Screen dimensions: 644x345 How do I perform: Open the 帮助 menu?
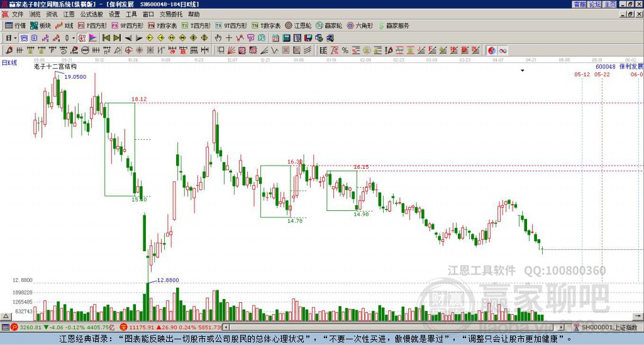coord(194,14)
